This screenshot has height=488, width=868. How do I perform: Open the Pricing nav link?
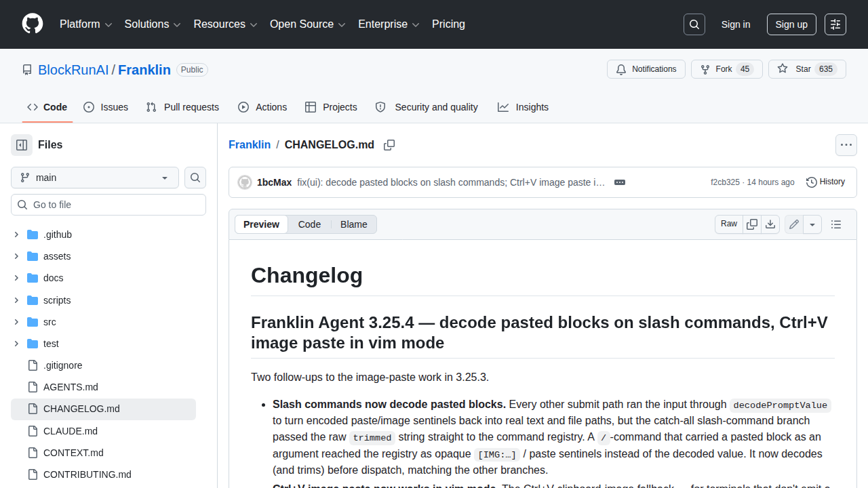pos(448,24)
